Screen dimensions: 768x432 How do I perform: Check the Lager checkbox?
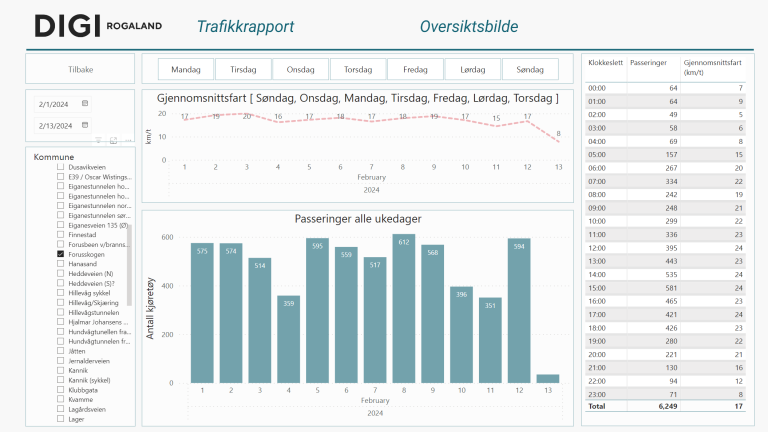tap(60, 419)
